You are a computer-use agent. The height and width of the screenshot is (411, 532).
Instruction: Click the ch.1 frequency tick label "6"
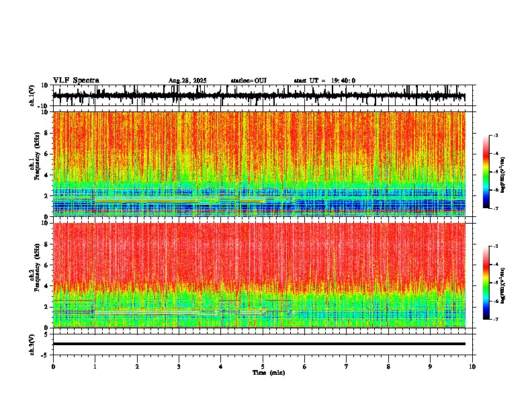[x=47, y=154]
